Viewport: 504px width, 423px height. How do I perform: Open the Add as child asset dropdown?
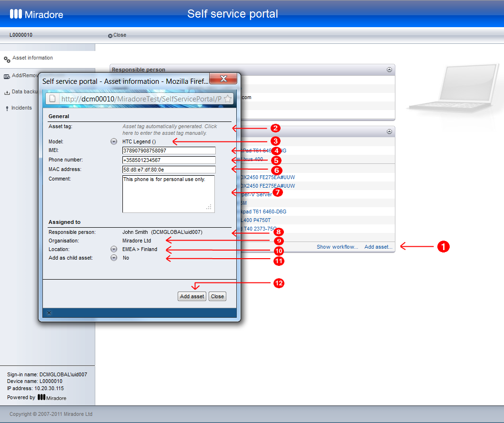[114, 258]
